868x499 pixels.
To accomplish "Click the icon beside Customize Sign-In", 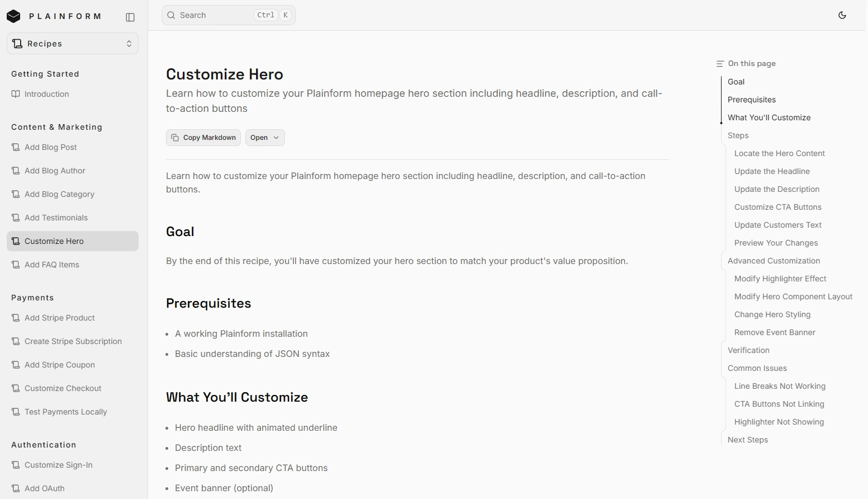I will 16,465.
